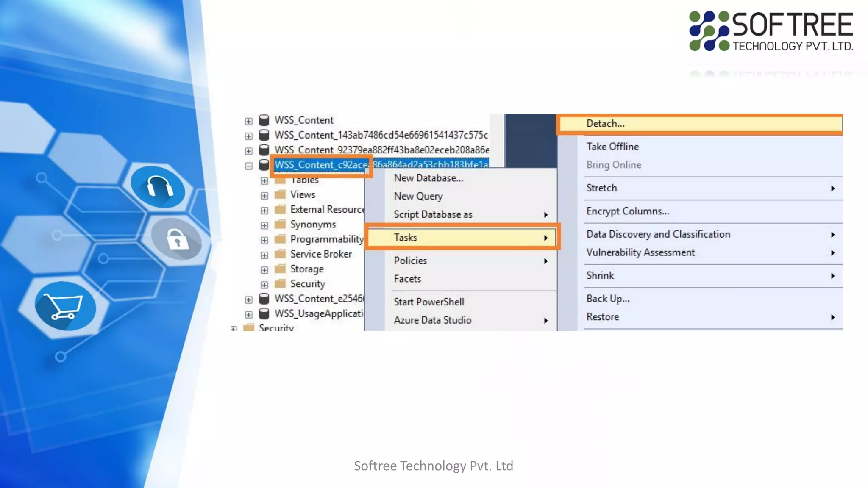Expand the Synonyms folder node
The height and width of the screenshot is (488, 868).
tap(264, 225)
